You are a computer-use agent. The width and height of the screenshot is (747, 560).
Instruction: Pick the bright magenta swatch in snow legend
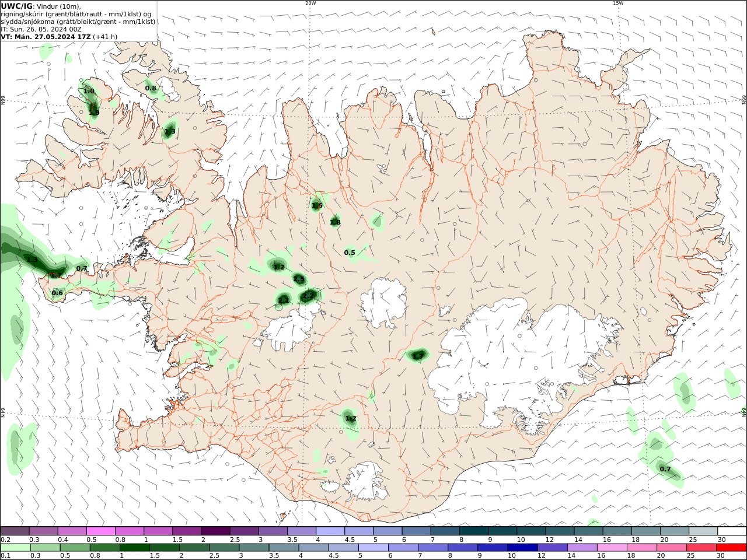100,531
